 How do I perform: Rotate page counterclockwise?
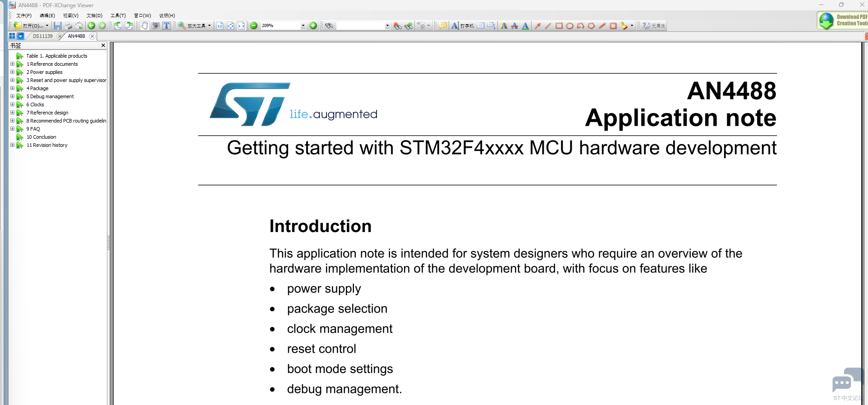pos(118,26)
